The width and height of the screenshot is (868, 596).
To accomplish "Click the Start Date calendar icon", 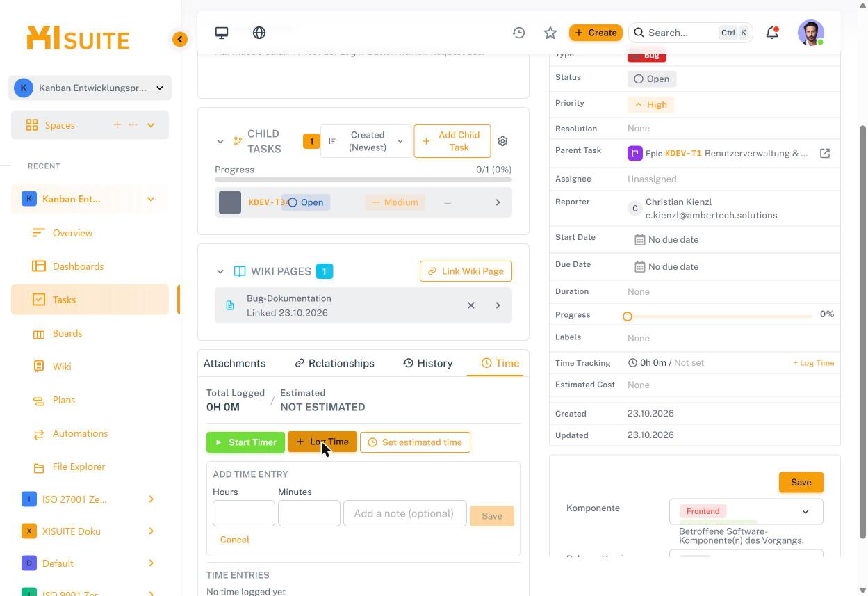I will pyautogui.click(x=639, y=239).
